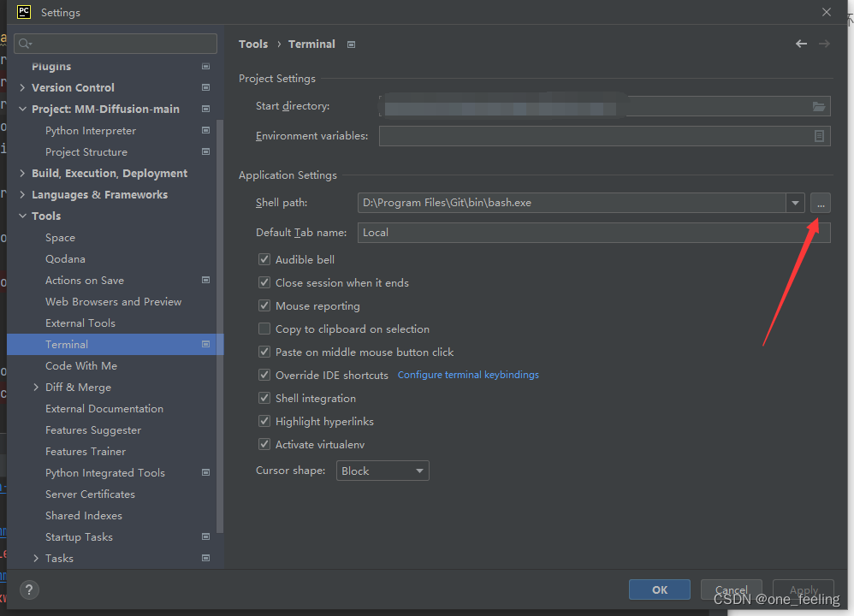Select Features Suggester item

coord(93,430)
